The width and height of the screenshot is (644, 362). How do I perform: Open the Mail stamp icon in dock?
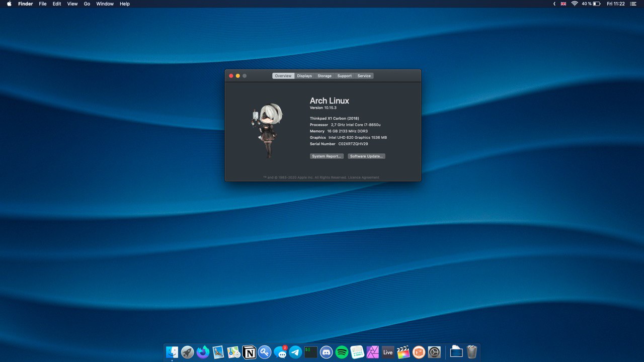click(x=218, y=352)
